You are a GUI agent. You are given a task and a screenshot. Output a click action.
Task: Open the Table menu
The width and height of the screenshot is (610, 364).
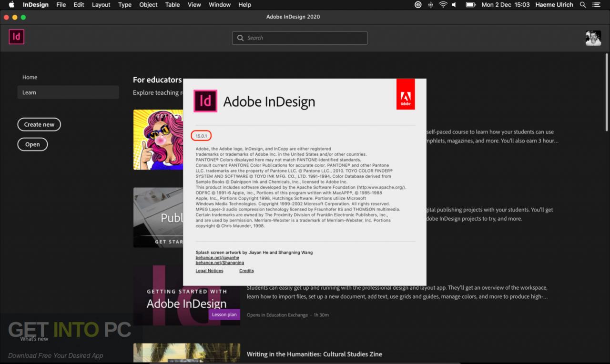pos(173,5)
